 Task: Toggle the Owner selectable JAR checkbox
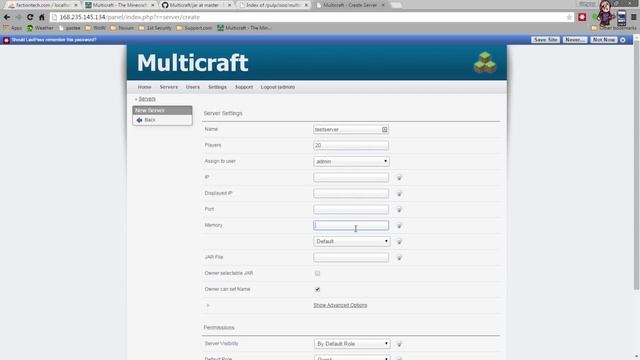coord(318,273)
